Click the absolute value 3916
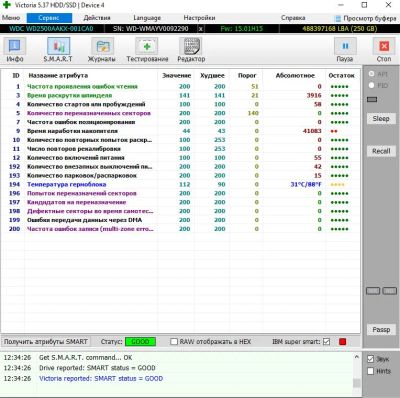400x398 pixels. [314, 96]
